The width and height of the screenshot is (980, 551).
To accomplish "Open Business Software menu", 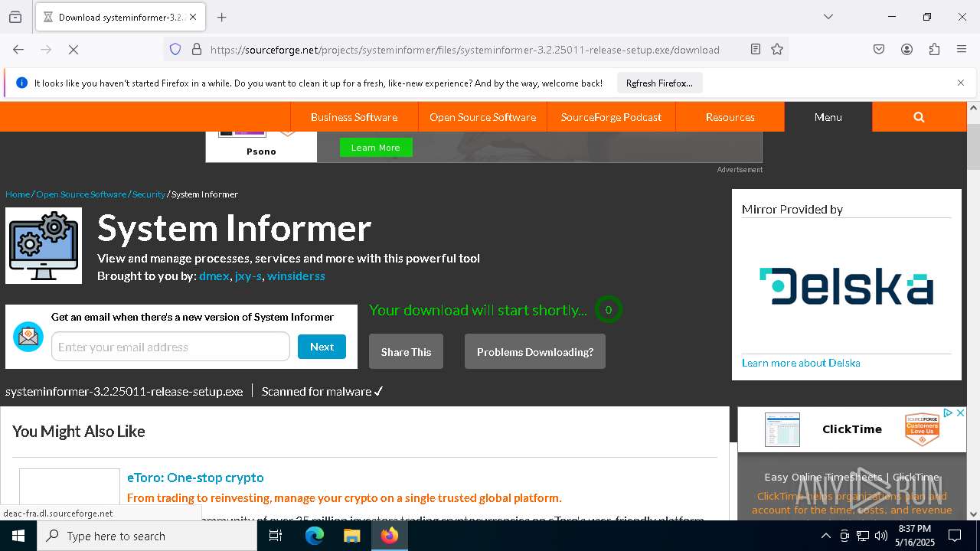I will click(x=354, y=117).
